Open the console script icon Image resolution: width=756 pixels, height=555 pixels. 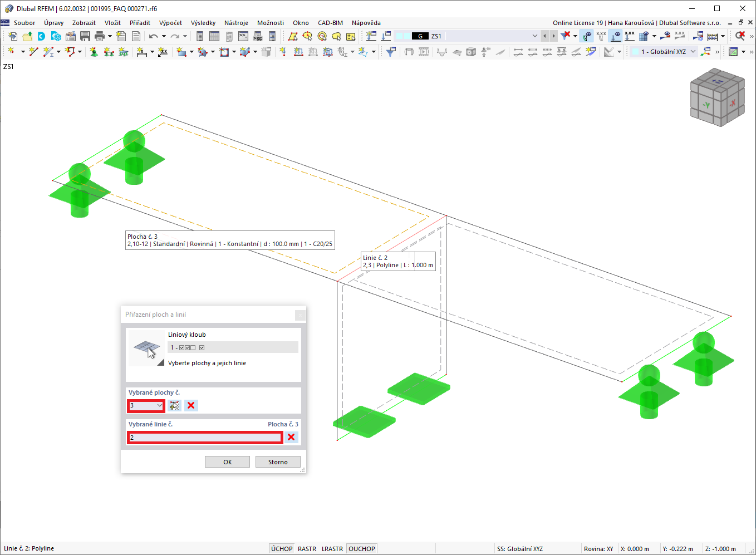243,36
